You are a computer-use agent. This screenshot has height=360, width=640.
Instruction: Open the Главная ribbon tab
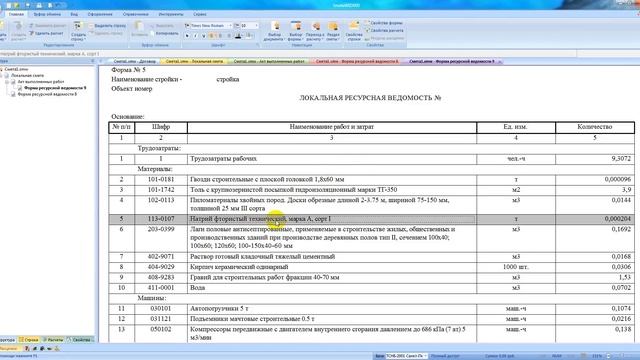tap(16, 14)
